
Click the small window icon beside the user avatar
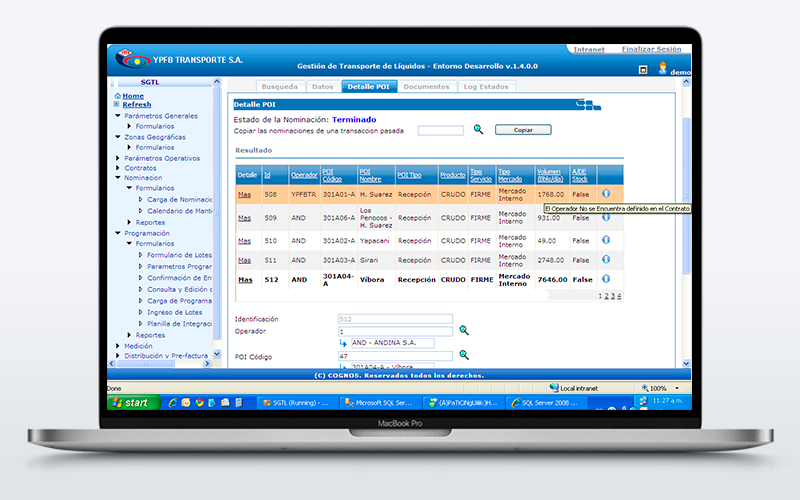coord(643,69)
